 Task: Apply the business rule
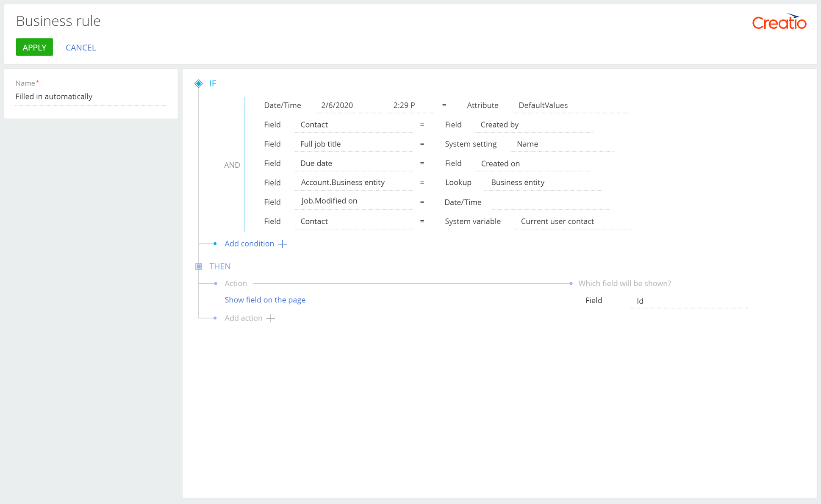(x=34, y=47)
